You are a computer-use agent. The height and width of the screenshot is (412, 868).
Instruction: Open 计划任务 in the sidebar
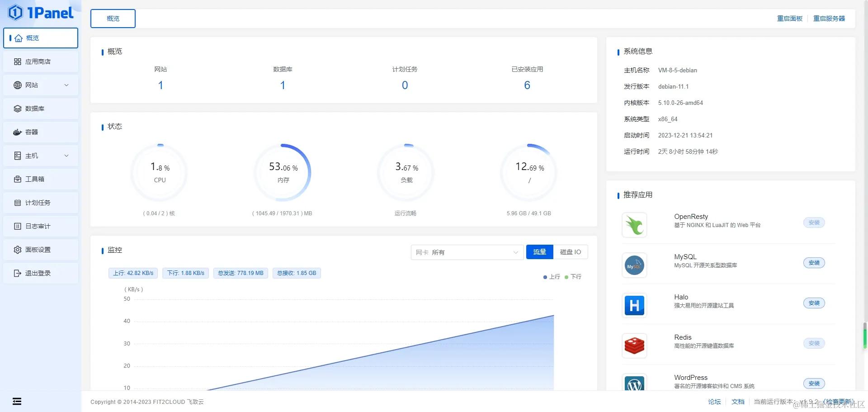[41, 203]
